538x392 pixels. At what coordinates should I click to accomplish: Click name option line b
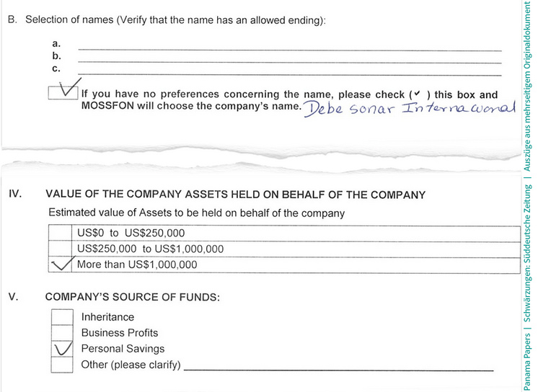pos(290,62)
